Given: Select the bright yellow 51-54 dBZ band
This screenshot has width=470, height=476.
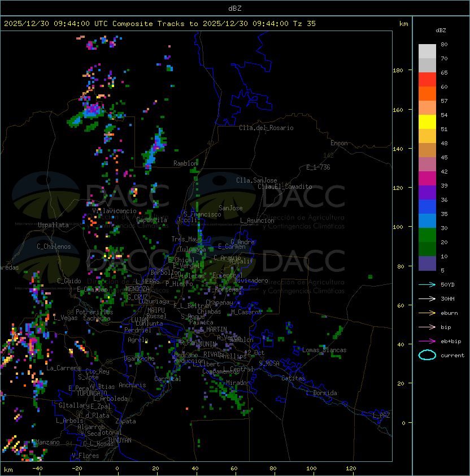Looking at the screenshot, I should click(x=427, y=122).
